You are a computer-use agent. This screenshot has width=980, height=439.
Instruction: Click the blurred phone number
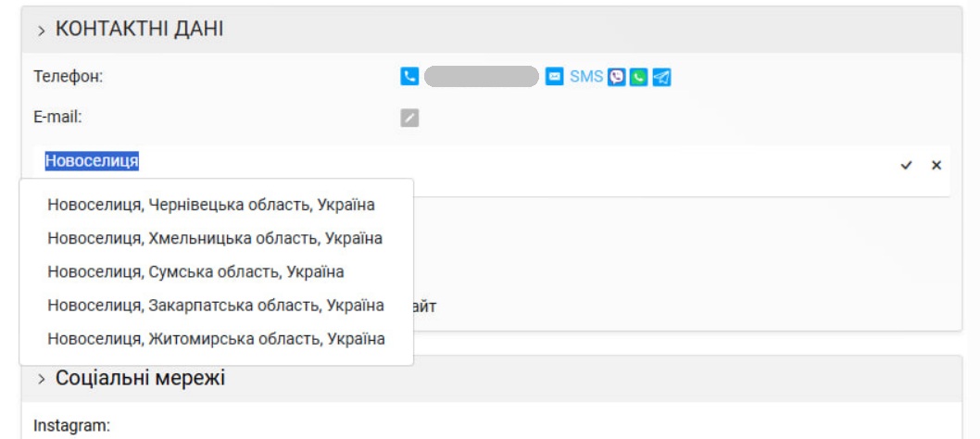pos(482,76)
